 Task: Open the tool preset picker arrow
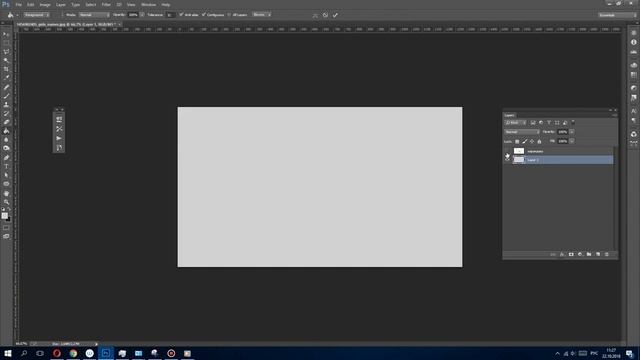pos(18,15)
